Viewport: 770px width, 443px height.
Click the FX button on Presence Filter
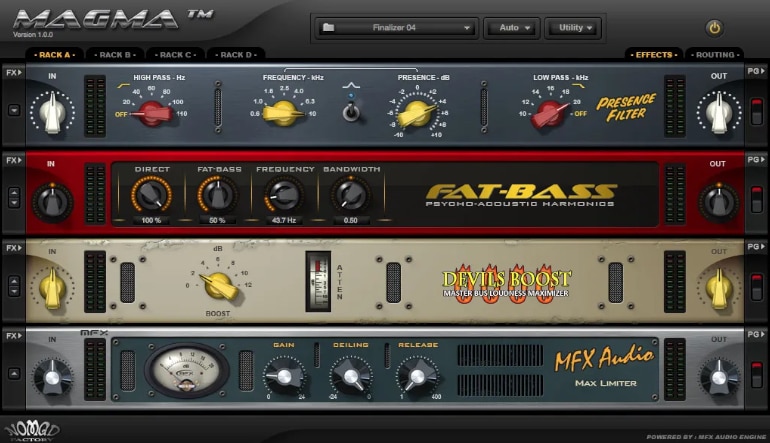pos(13,73)
